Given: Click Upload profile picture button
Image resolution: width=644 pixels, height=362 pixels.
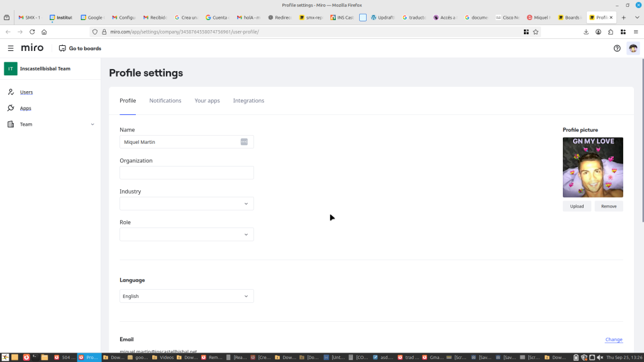Looking at the screenshot, I should tap(577, 206).
